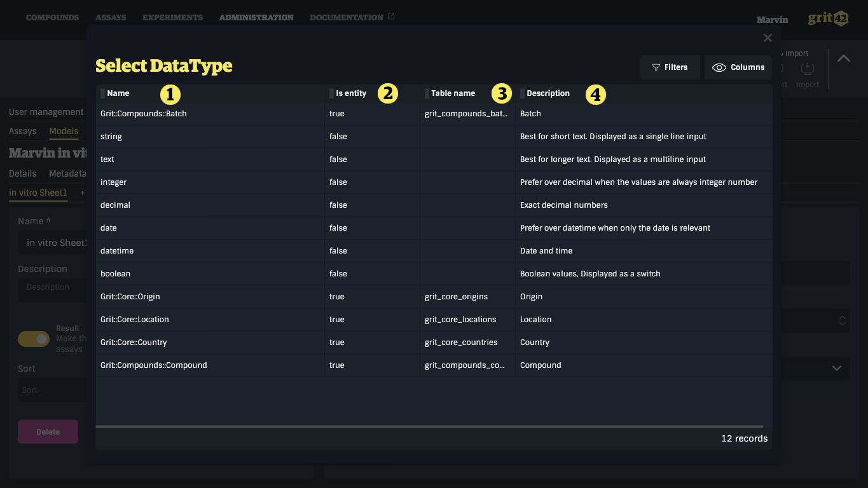Open the Administration menu
The image size is (868, 488).
tap(256, 18)
